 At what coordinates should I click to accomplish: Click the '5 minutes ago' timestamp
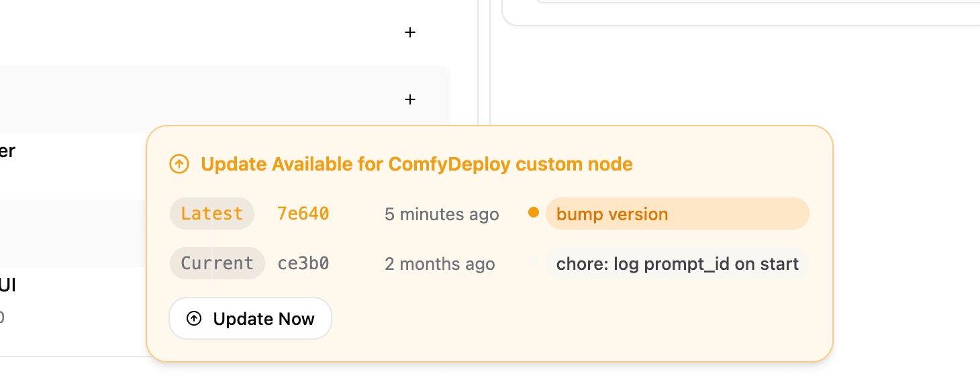[x=441, y=214]
